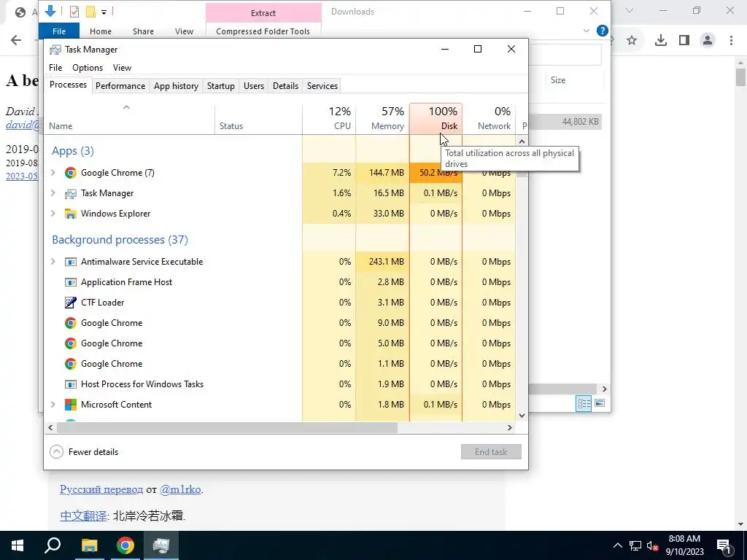Click the End task button

point(491,452)
